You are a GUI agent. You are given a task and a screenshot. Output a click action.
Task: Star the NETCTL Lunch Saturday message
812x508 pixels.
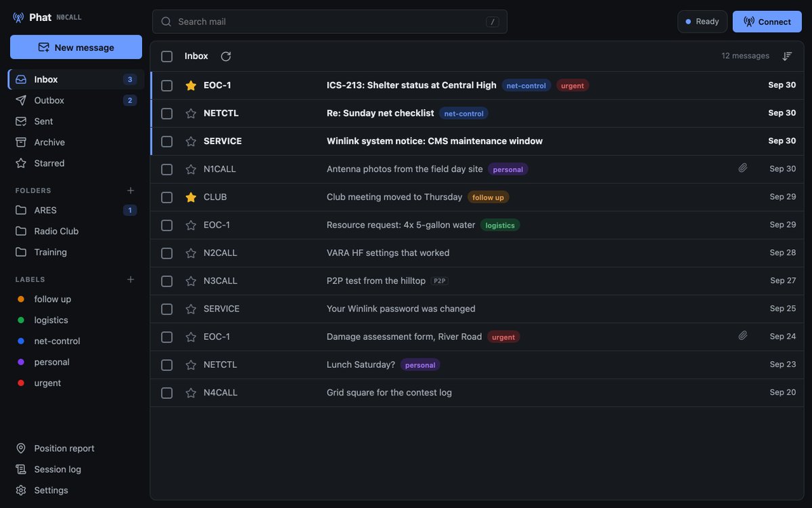tap(191, 364)
